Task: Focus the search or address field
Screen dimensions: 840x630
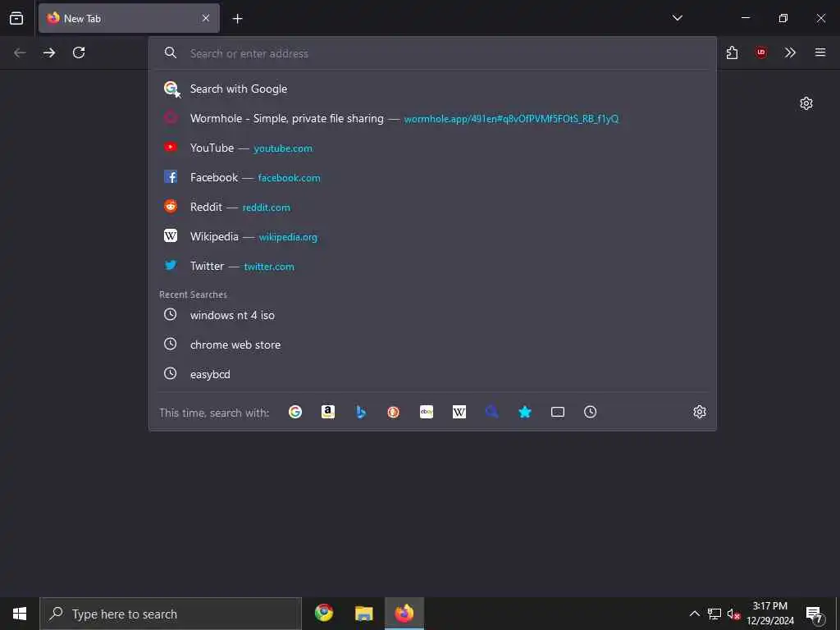Action: (433, 53)
